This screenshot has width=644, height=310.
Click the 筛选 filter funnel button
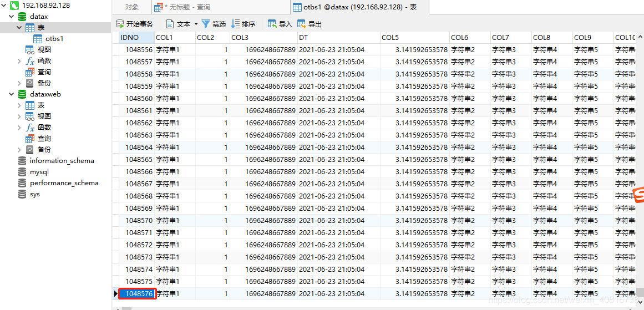tap(214, 24)
